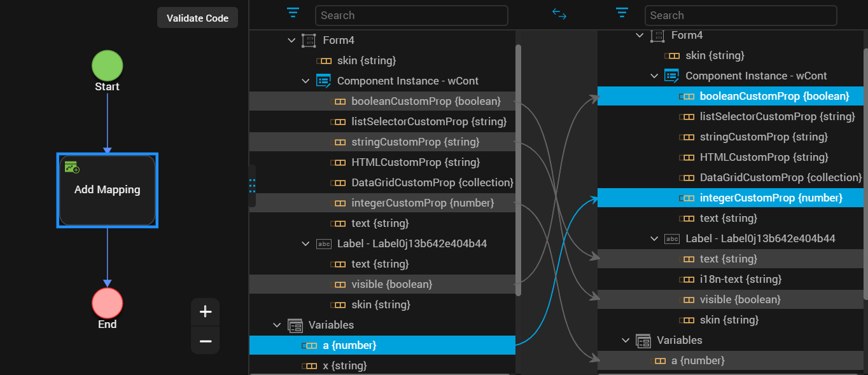
Task: Click the Add Mapping node icon
Action: click(72, 167)
